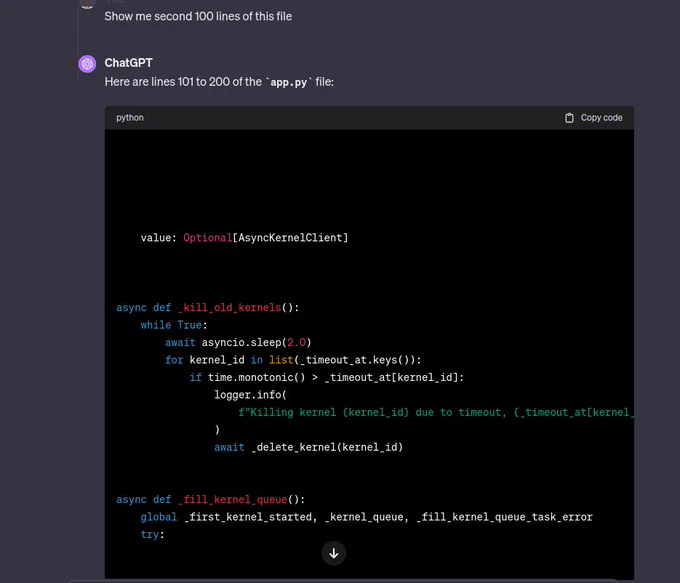
Task: Click 'Show me second 100 lines' message
Action: click(198, 16)
